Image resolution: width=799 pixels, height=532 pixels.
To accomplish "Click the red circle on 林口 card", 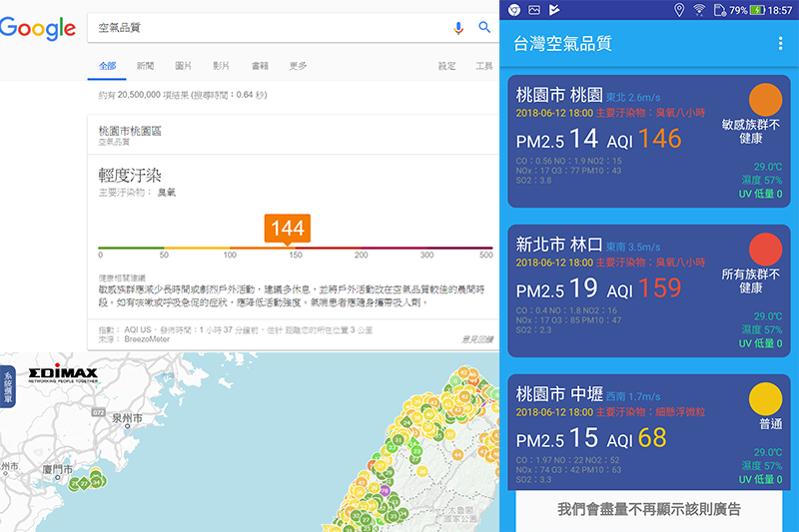I will click(x=765, y=250).
